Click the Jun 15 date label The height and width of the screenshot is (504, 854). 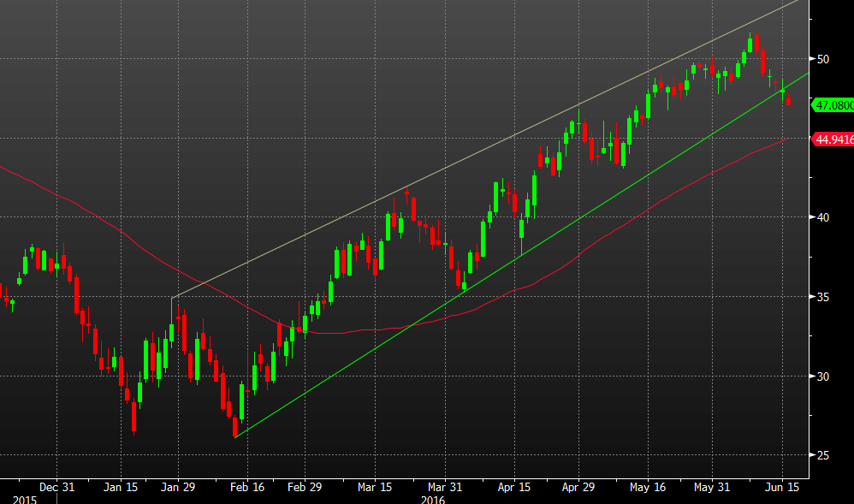(x=782, y=487)
